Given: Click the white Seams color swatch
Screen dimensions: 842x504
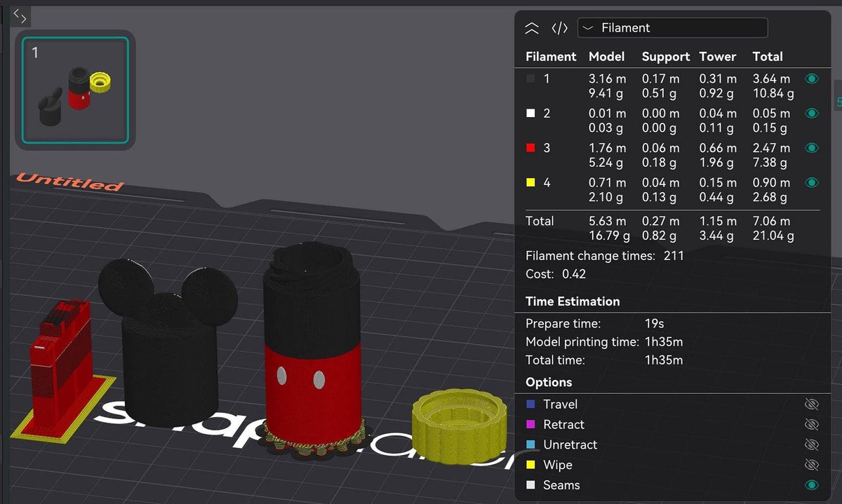Looking at the screenshot, I should (x=530, y=485).
